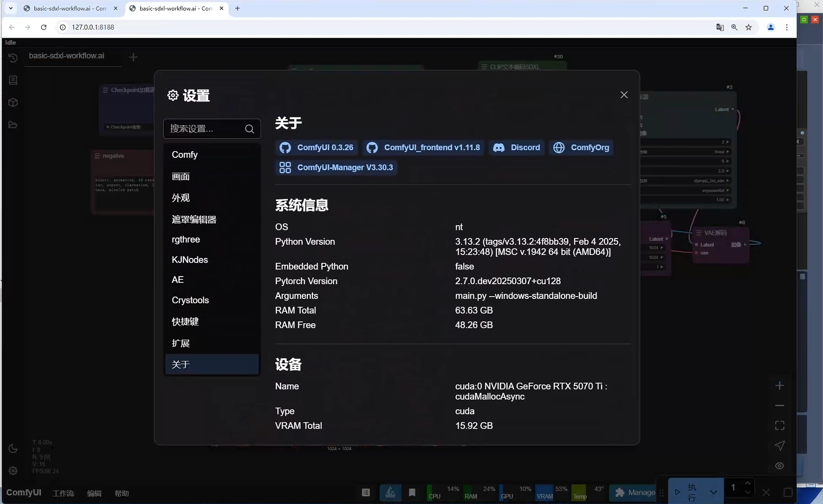
Task: Zoom in the canvas with the plus
Action: click(780, 385)
